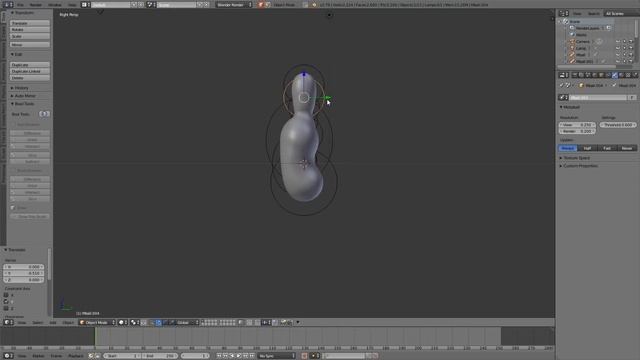Toggle Constraint Axis Z checkbox
Image resolution: width=640 pixels, height=360 pixels.
click(6, 308)
